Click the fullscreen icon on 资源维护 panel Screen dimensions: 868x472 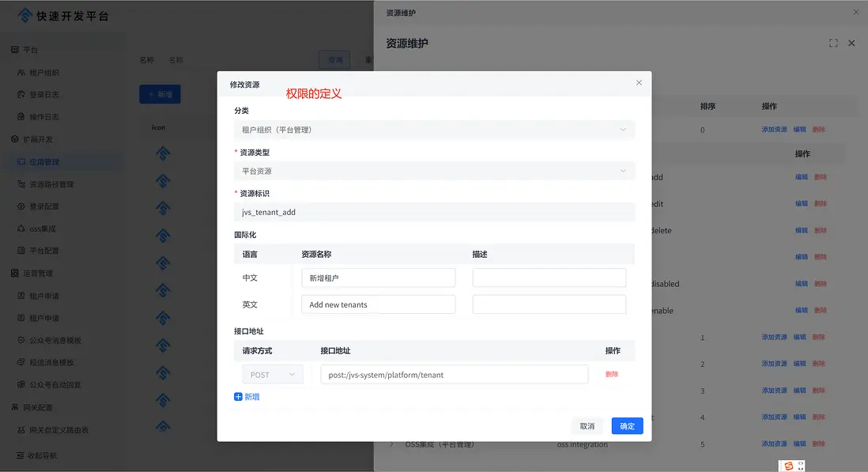pyautogui.click(x=833, y=43)
